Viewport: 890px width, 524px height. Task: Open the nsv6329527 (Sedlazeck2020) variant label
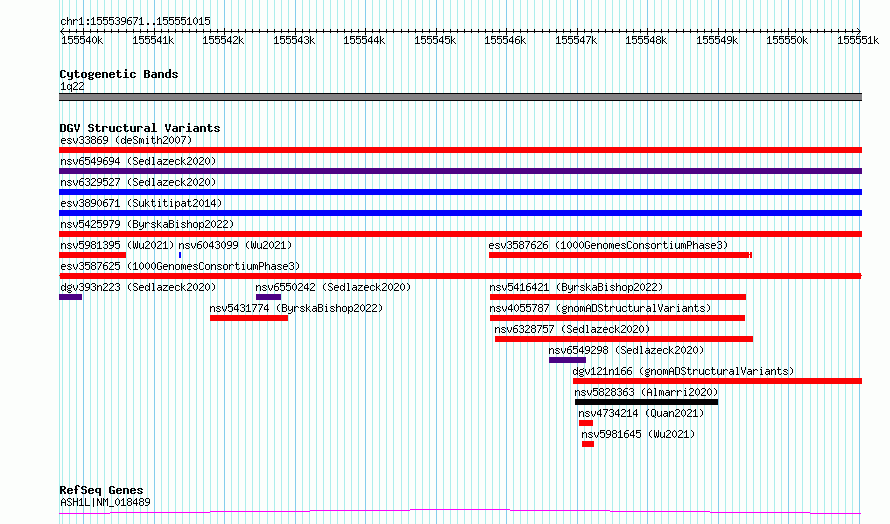click(138, 182)
